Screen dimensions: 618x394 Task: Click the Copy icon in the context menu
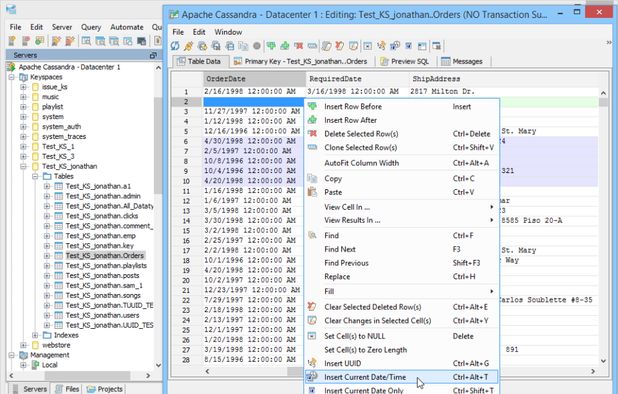point(312,178)
